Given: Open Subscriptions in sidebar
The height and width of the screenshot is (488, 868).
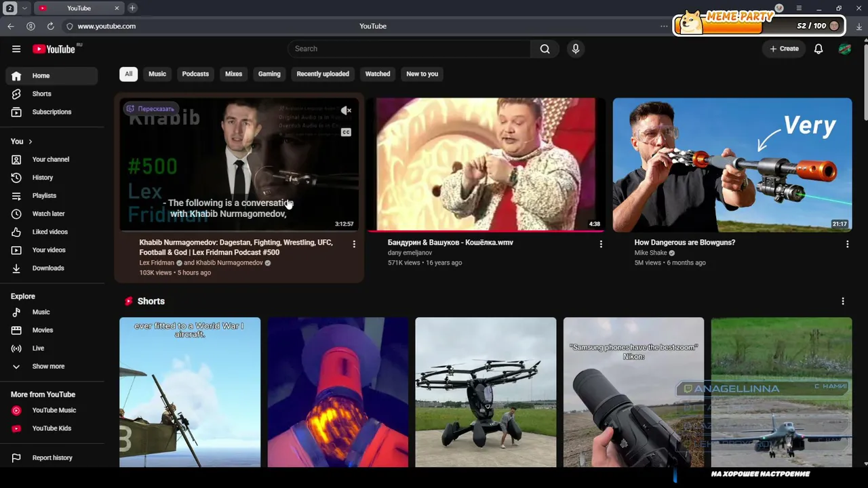Looking at the screenshot, I should 52,112.
